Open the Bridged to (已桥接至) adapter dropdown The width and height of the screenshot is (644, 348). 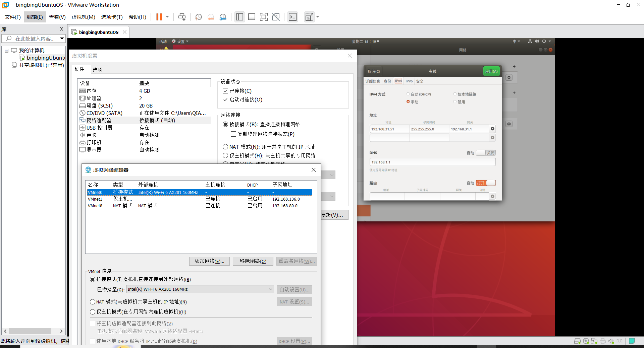click(200, 289)
